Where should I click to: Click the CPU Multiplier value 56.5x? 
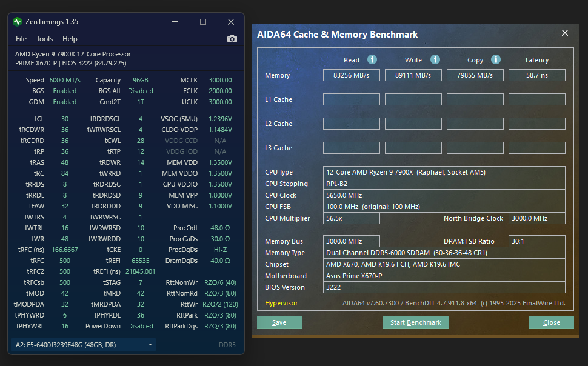[x=352, y=218]
